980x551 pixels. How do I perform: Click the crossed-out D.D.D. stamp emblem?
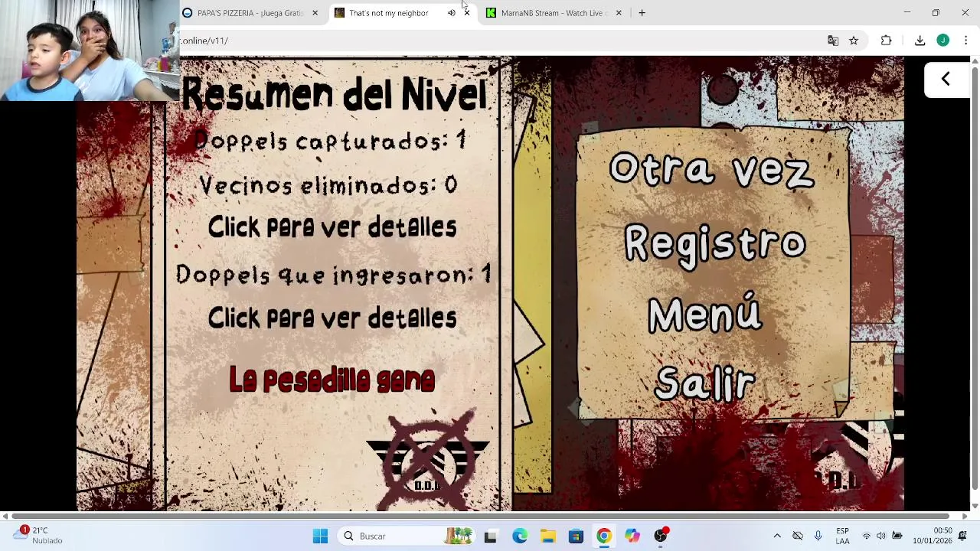[428, 459]
